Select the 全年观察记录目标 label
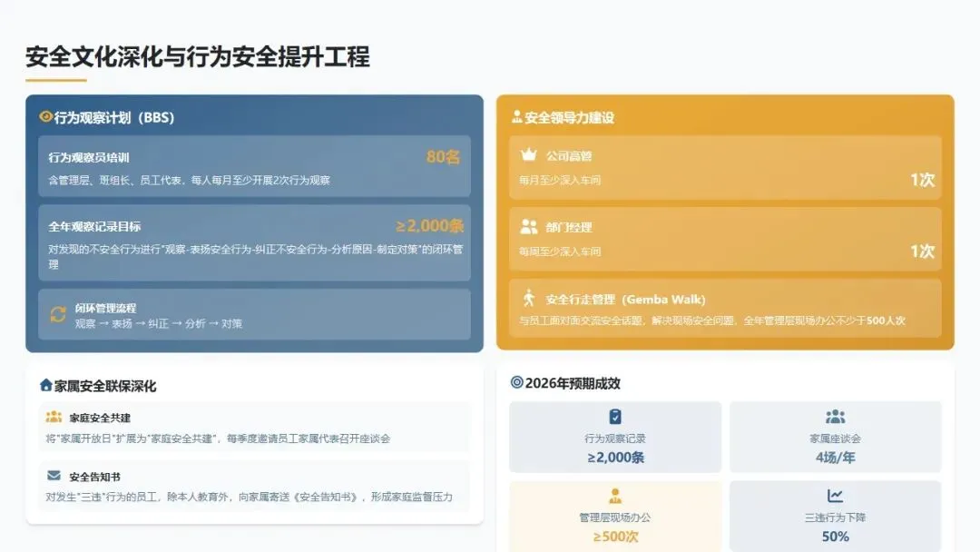The height and width of the screenshot is (552, 980). pyautogui.click(x=94, y=226)
